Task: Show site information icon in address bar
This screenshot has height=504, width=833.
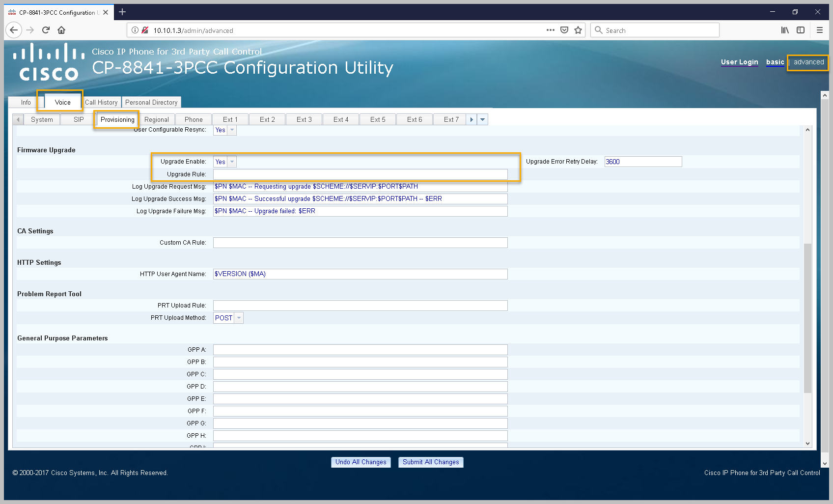Action: click(135, 30)
